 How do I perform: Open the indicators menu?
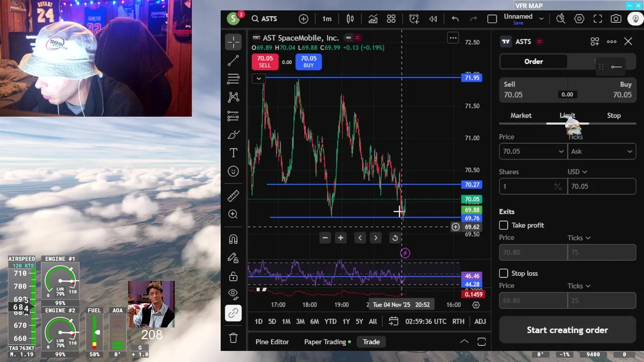point(373,19)
